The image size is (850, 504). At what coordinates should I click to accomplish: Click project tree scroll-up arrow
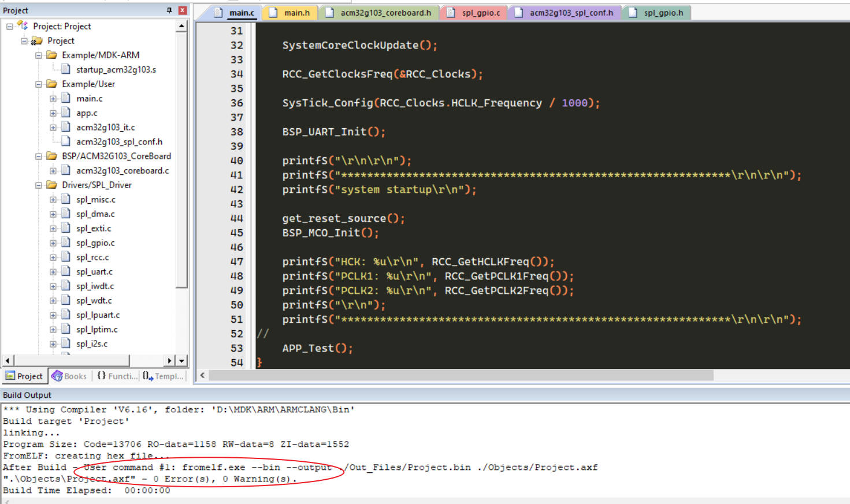tap(181, 26)
